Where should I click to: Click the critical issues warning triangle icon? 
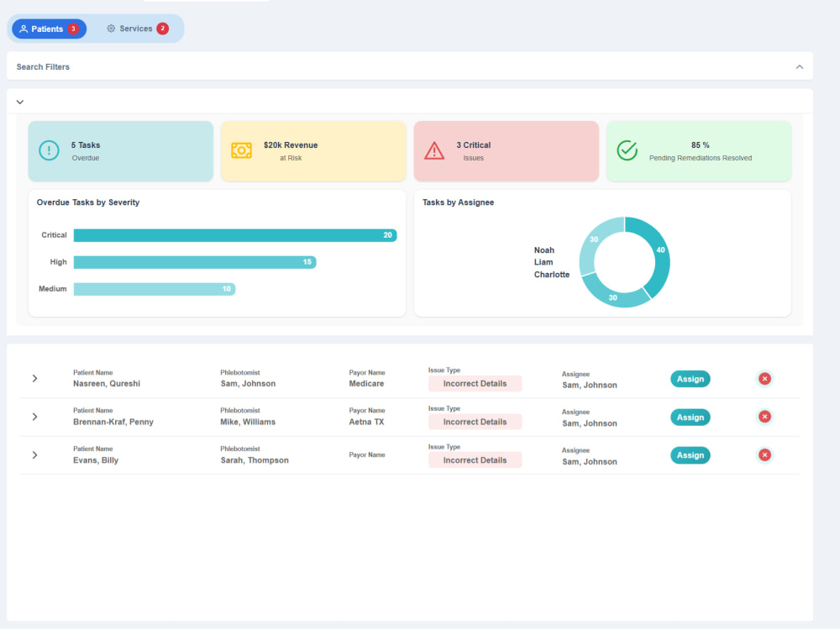coord(434,150)
